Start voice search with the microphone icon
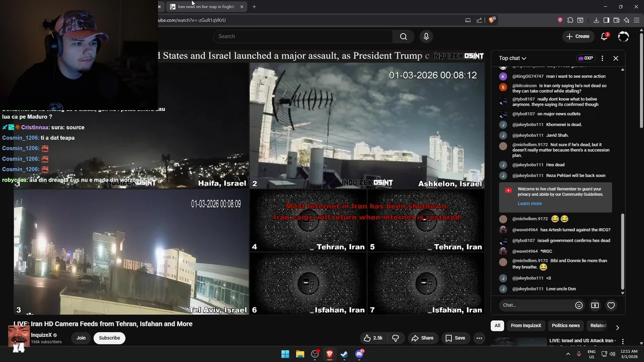644x362 pixels. coord(426,36)
